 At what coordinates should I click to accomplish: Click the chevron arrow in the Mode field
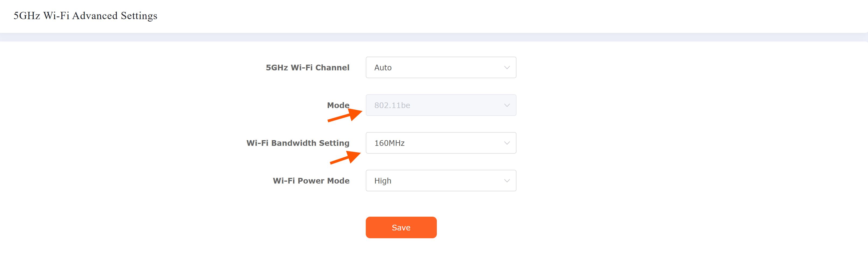[507, 105]
